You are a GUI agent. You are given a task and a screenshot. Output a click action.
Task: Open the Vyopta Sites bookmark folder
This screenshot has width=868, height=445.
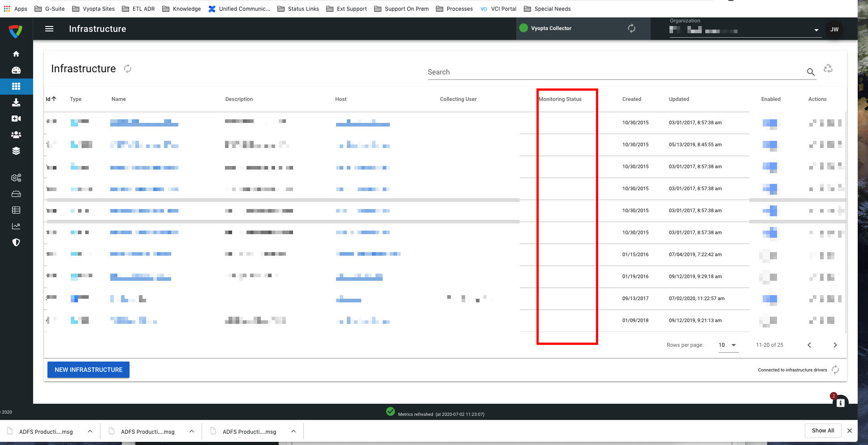93,9
